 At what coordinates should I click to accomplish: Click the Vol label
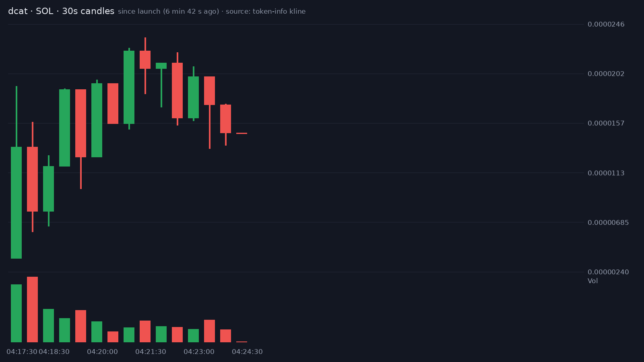pyautogui.click(x=593, y=281)
